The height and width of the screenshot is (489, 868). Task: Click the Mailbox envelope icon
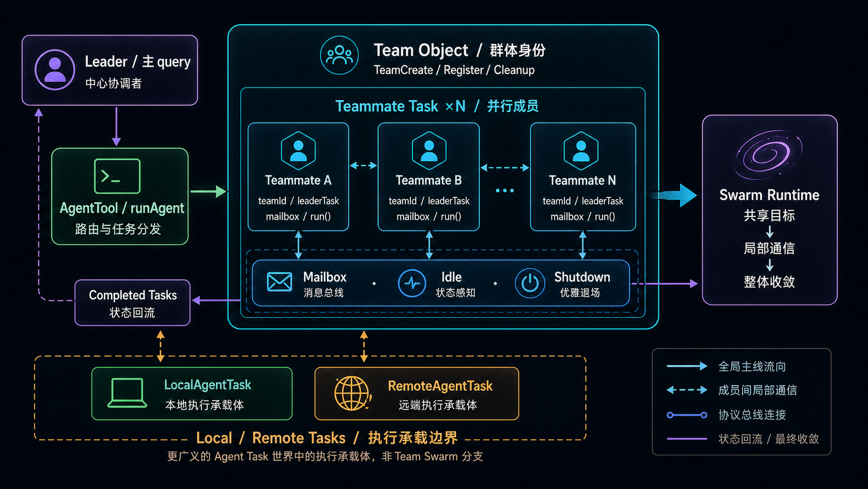pyautogui.click(x=279, y=282)
